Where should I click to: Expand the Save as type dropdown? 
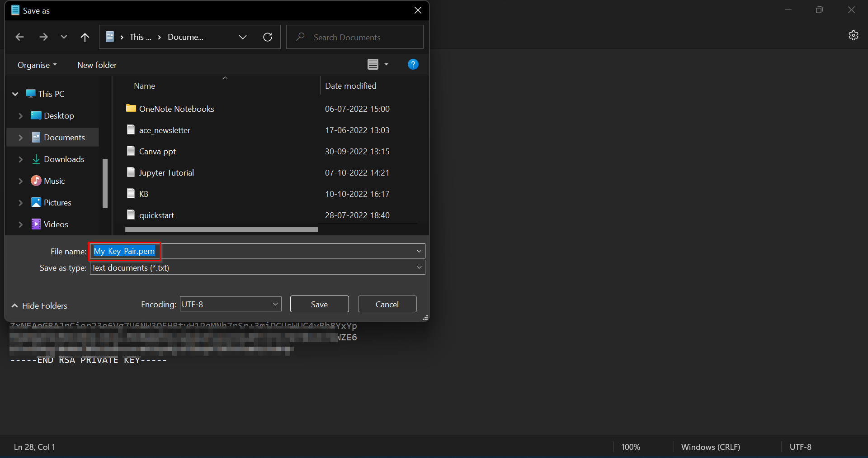coord(419,268)
